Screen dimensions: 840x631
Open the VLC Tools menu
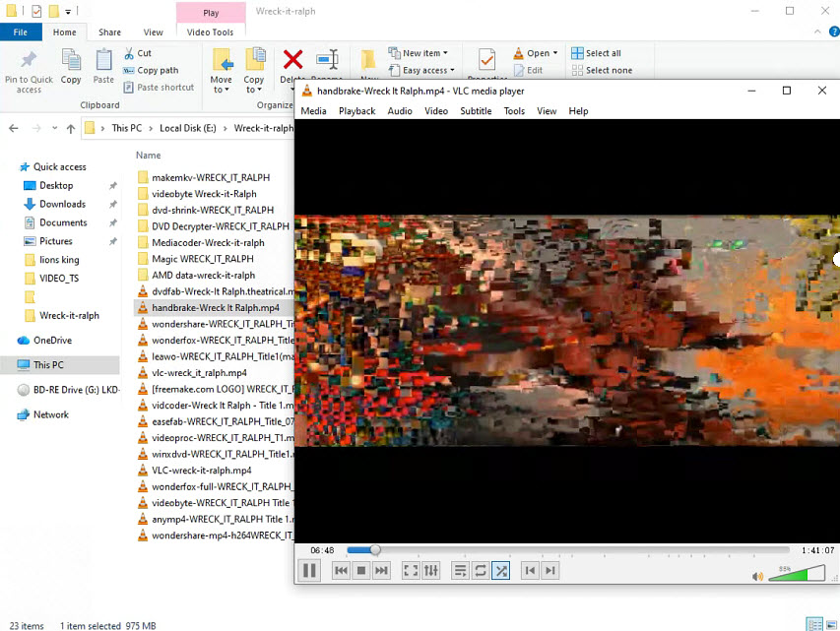click(514, 111)
